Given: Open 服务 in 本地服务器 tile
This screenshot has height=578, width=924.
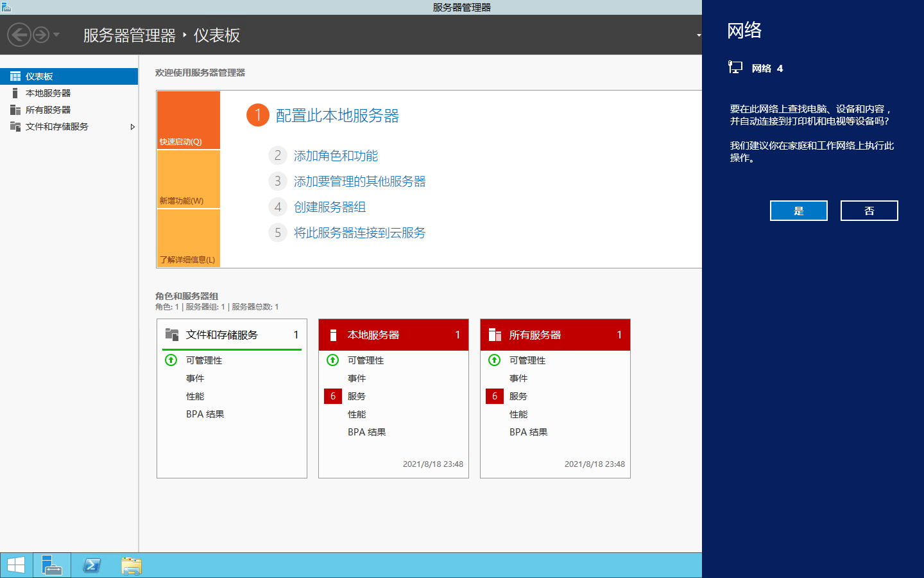Looking at the screenshot, I should [x=357, y=396].
